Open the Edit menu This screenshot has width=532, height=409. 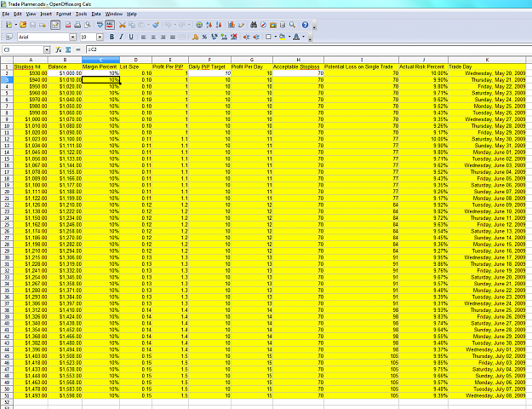click(18, 14)
